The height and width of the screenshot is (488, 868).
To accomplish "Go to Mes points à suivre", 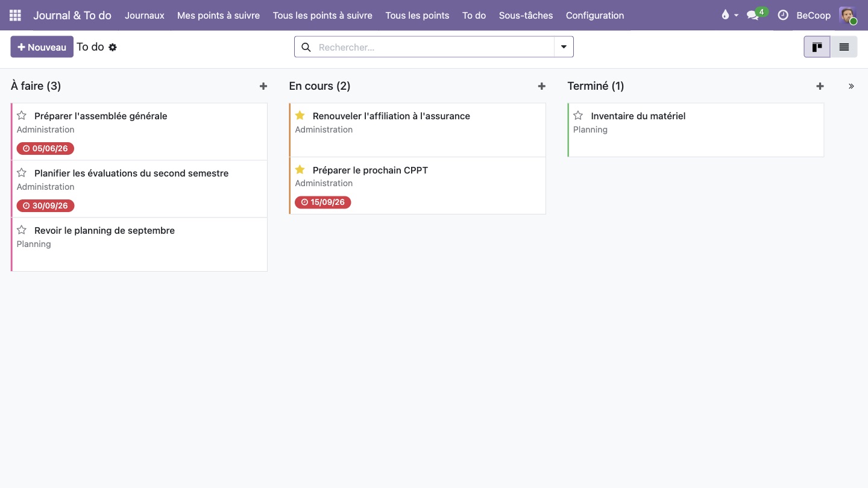I will (218, 15).
